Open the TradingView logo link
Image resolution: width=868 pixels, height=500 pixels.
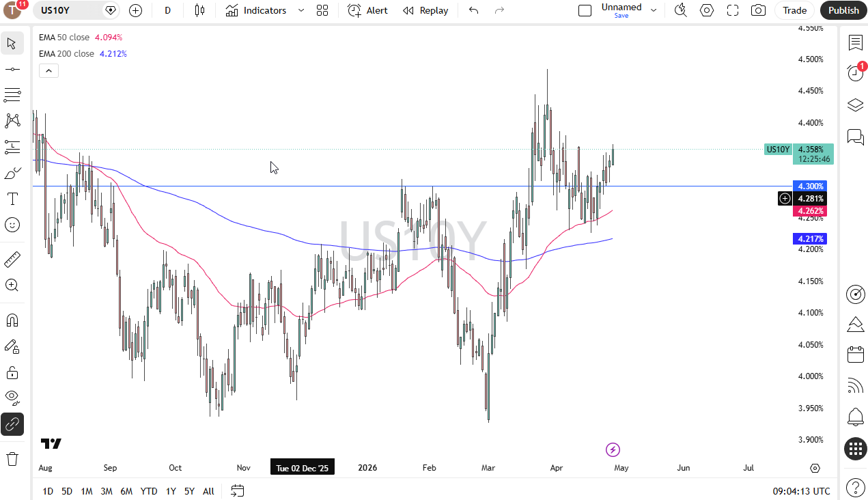pyautogui.click(x=51, y=444)
